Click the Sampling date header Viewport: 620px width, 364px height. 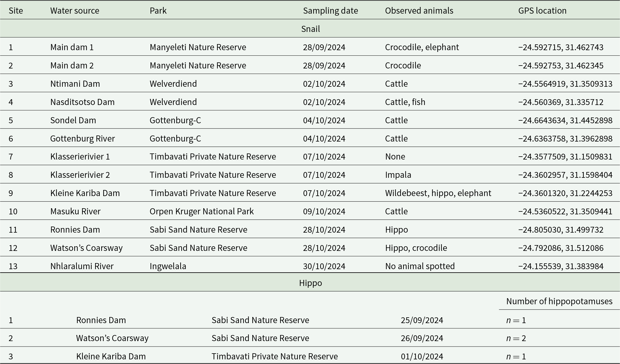330,11
